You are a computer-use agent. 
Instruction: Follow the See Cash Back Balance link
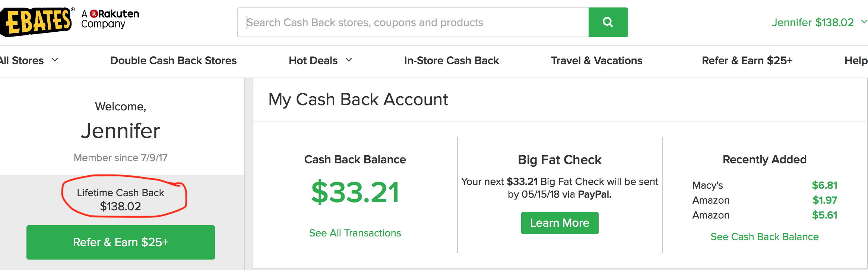[764, 237]
